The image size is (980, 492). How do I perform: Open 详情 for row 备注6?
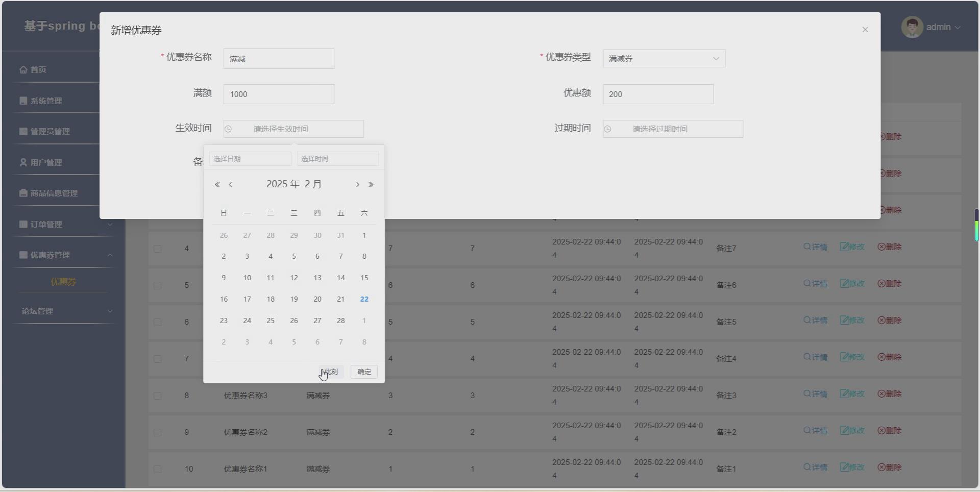pyautogui.click(x=816, y=284)
